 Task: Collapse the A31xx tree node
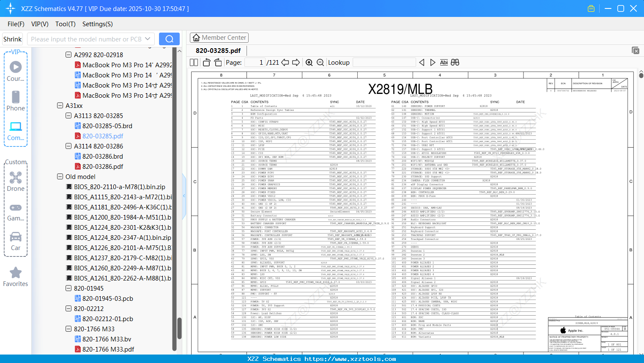[x=60, y=105]
